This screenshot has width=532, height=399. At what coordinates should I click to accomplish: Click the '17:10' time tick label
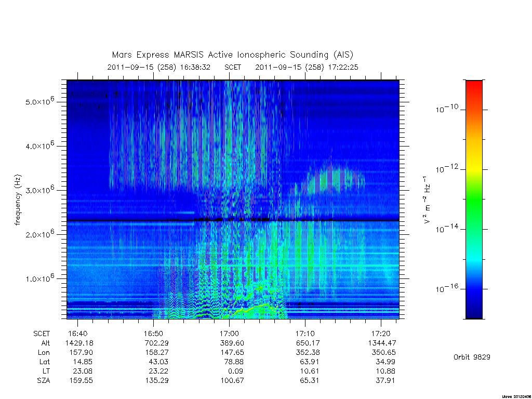[305, 334]
